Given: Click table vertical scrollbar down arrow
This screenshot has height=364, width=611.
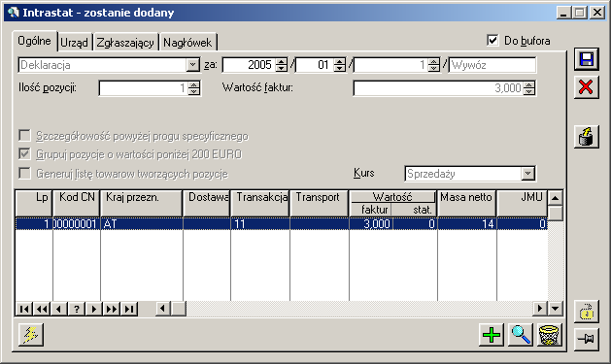Looking at the screenshot, I should click(556, 309).
